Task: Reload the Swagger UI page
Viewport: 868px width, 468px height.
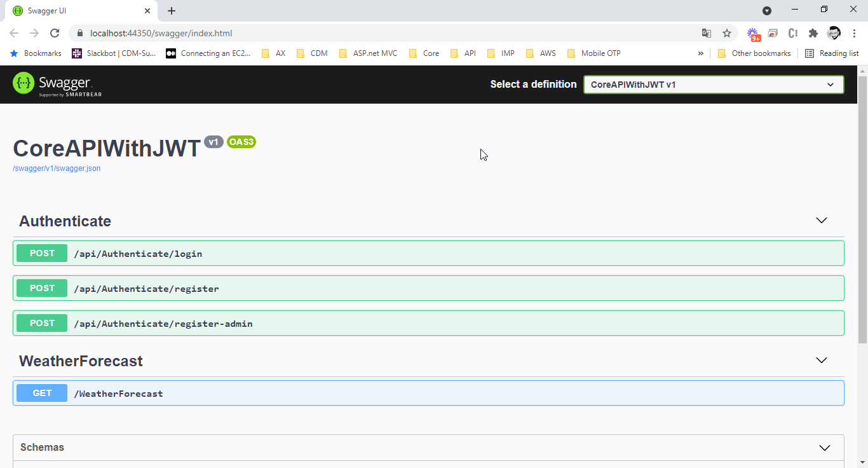Action: pos(55,33)
